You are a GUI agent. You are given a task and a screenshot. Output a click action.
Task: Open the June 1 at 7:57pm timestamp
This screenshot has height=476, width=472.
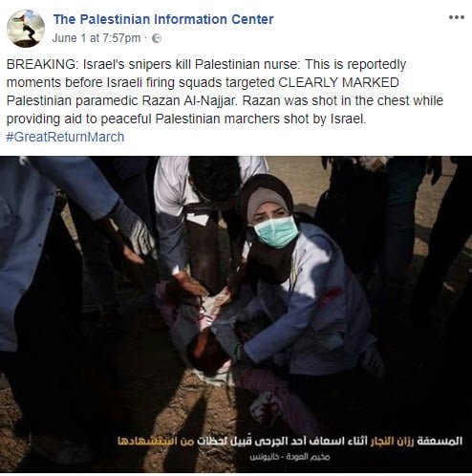click(97, 38)
